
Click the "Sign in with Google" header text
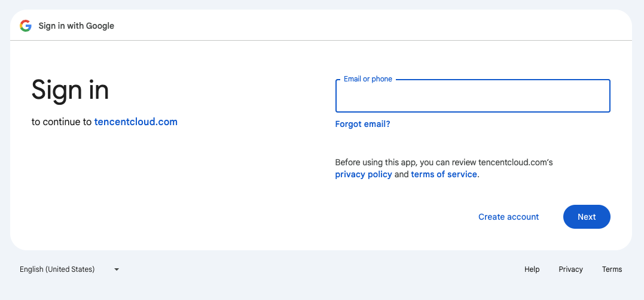[x=76, y=26]
